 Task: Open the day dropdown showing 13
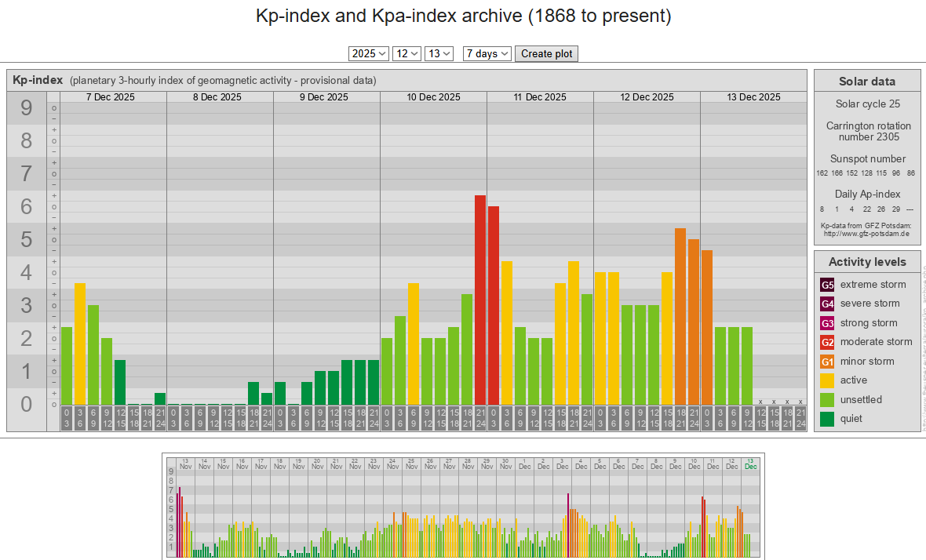[x=439, y=53]
